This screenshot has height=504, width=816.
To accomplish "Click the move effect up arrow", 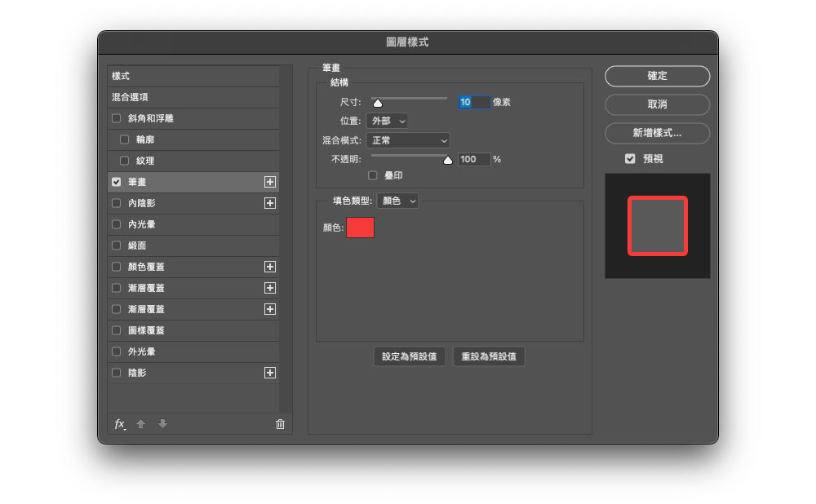I will [x=140, y=424].
